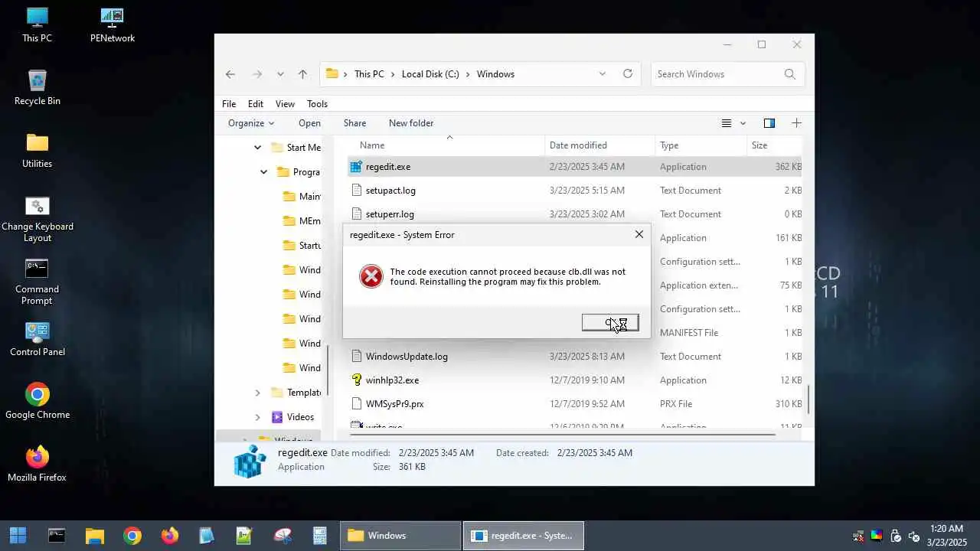Launch Firefox from the taskbar
980x551 pixels.
pos(170,536)
